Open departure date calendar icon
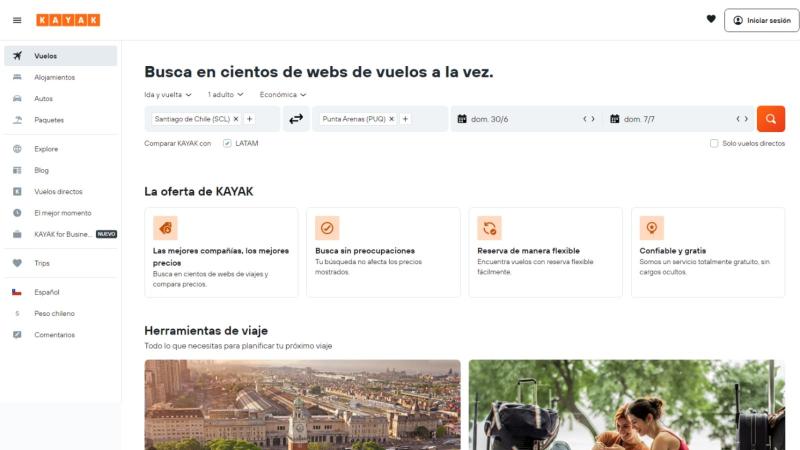This screenshot has width=800, height=450. (x=462, y=119)
